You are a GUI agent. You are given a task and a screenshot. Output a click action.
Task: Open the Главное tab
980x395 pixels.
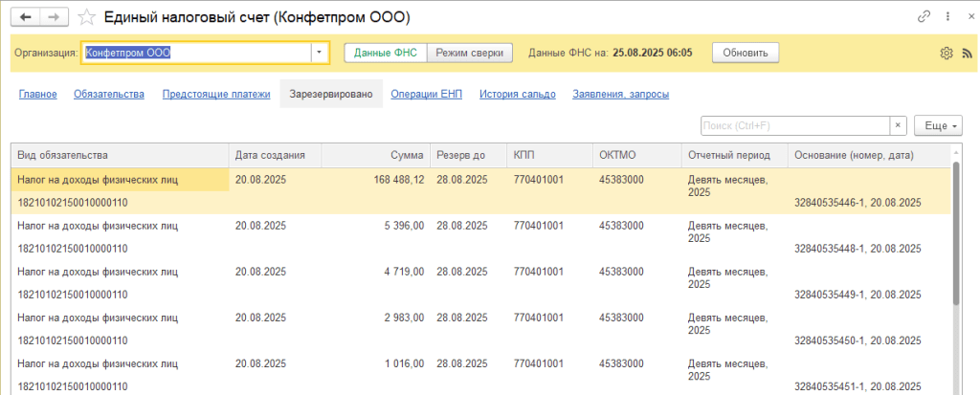click(x=38, y=94)
